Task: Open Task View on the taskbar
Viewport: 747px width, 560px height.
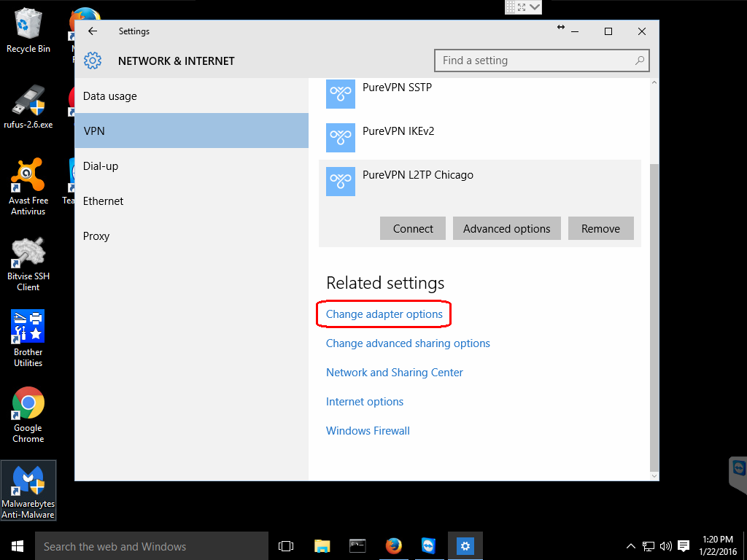Action: (x=286, y=545)
